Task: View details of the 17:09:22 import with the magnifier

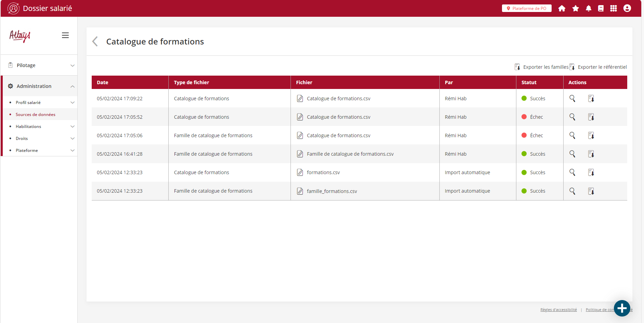Action: click(572, 99)
